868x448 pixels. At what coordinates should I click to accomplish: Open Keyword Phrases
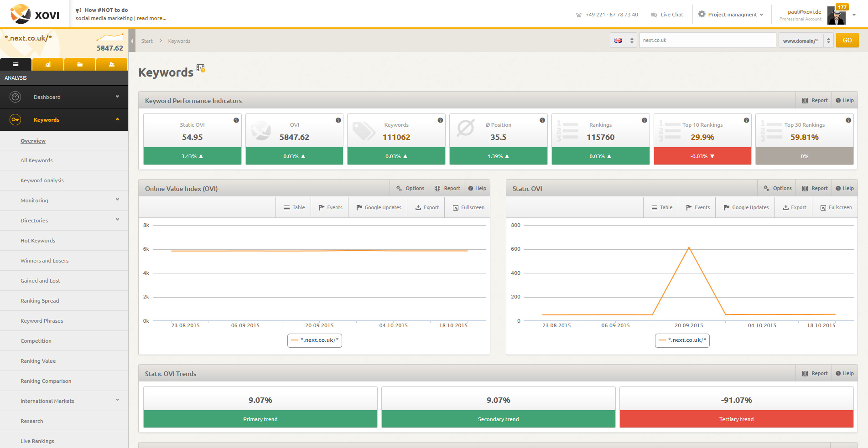click(42, 321)
